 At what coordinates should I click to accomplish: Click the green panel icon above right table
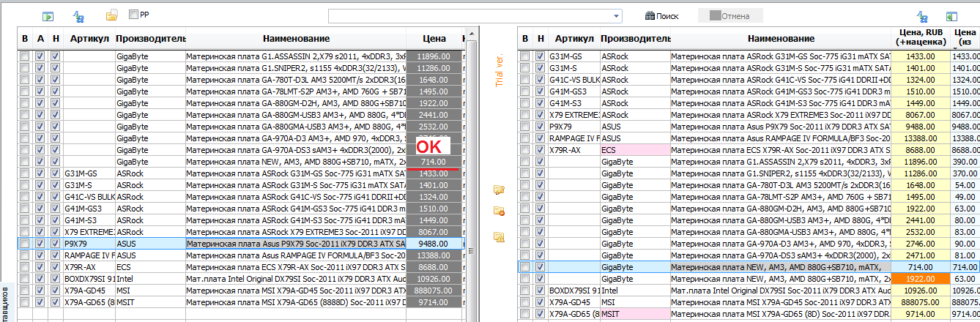[x=952, y=15]
